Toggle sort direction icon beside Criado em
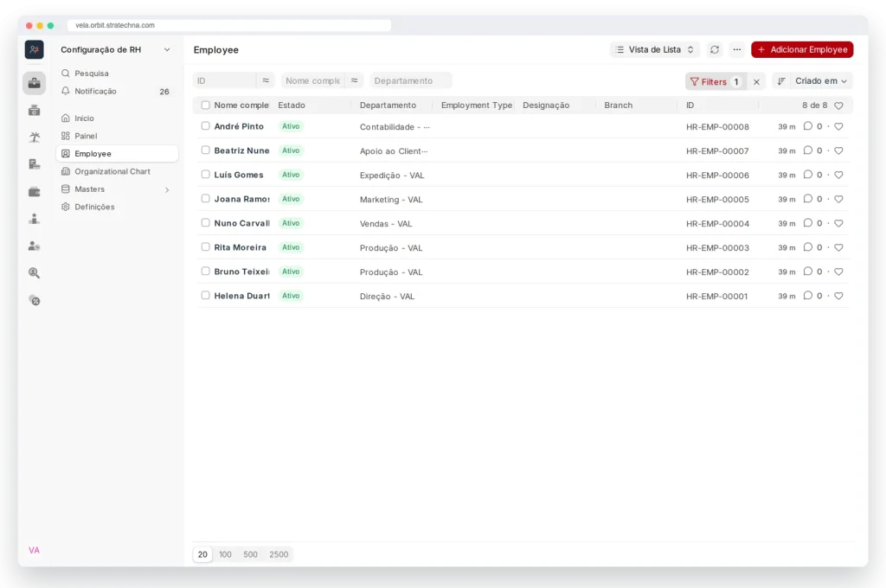 [x=781, y=81]
